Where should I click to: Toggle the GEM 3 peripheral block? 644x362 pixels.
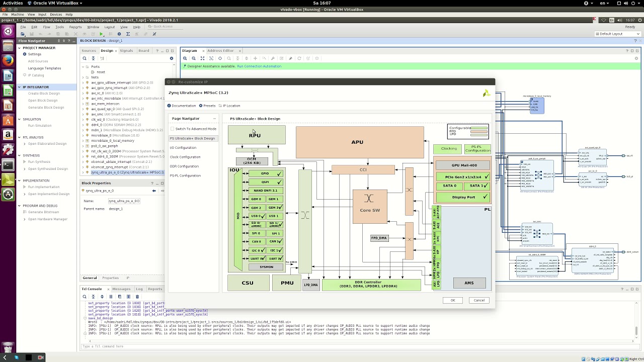click(x=274, y=207)
